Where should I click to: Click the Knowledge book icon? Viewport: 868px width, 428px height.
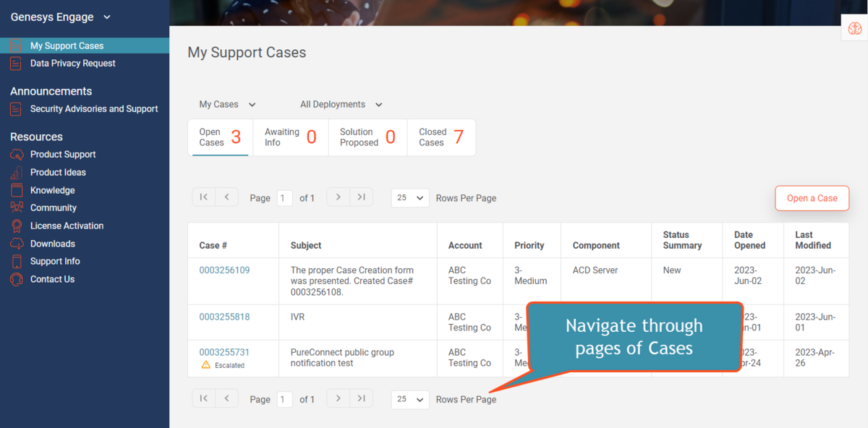(x=16, y=190)
